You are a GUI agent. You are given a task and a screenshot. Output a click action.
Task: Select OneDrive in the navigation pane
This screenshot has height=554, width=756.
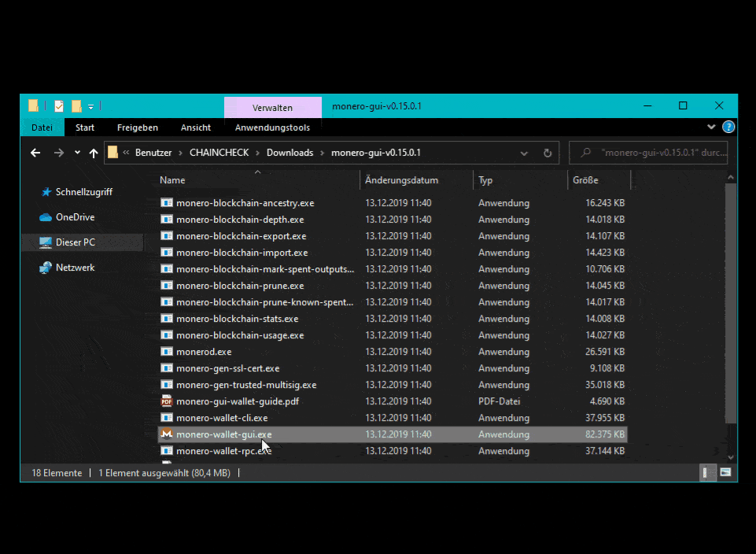[x=75, y=217]
